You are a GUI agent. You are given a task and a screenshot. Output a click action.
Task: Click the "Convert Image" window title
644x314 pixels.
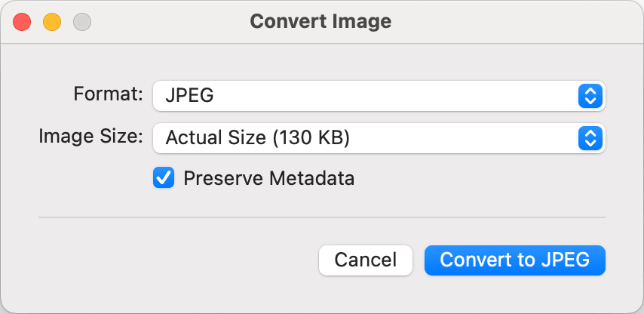[320, 21]
